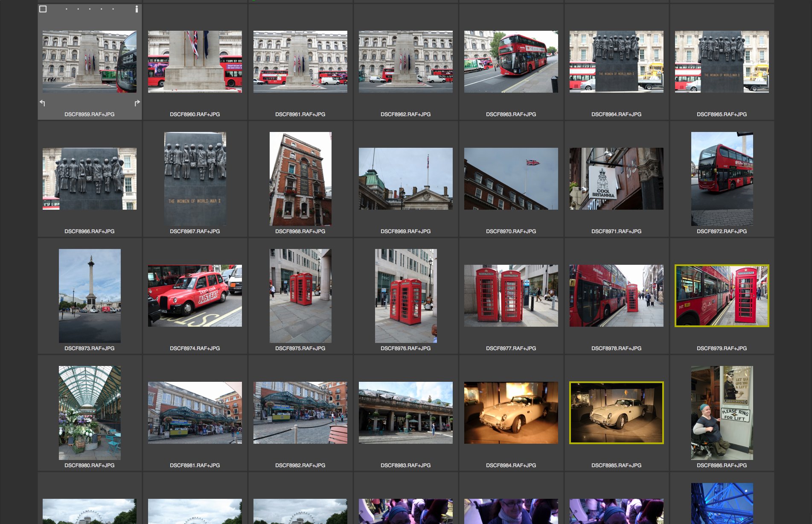Screen dimensions: 812x524
Task: Select the yellow-highlighted DSCF8979 thumbnail
Action: tap(722, 296)
